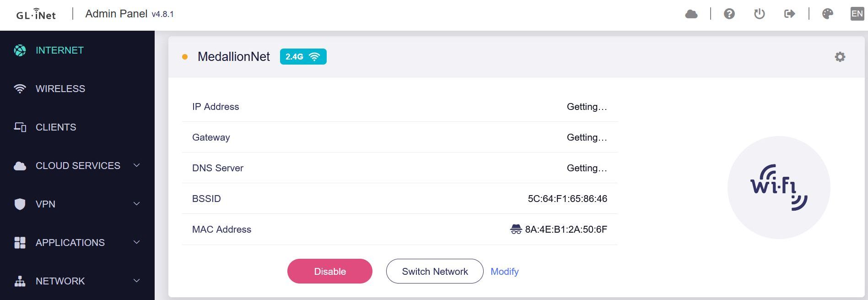Click the GL.iNet logo
The width and height of the screenshot is (868, 300).
pyautogui.click(x=36, y=15)
